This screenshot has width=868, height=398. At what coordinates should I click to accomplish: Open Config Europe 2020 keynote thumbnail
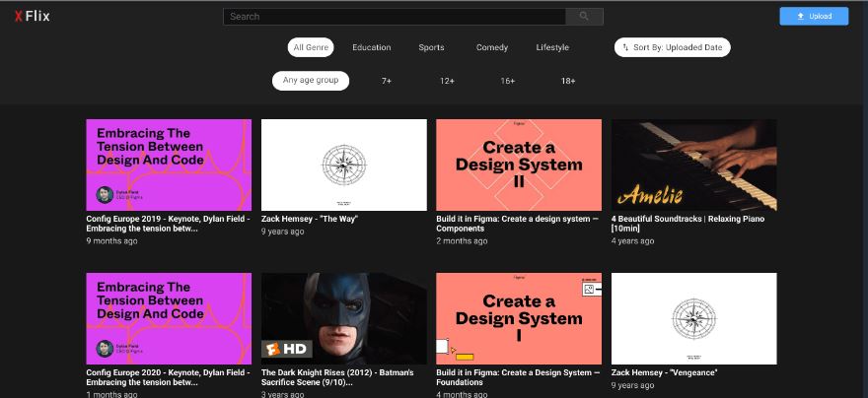[169, 318]
